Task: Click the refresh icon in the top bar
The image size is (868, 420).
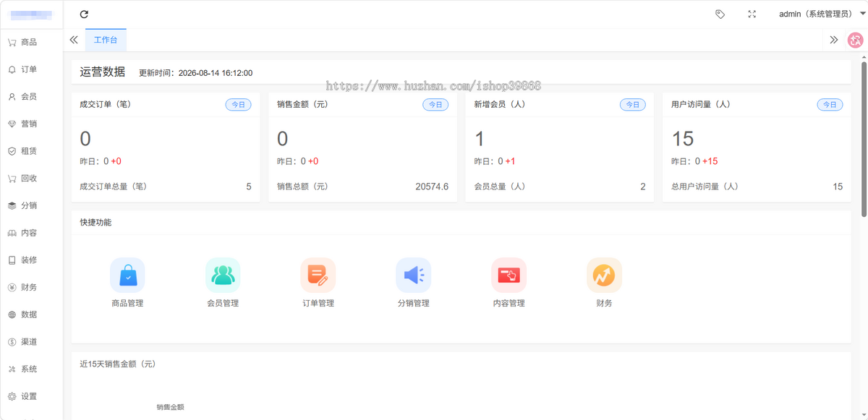Action: coord(84,14)
